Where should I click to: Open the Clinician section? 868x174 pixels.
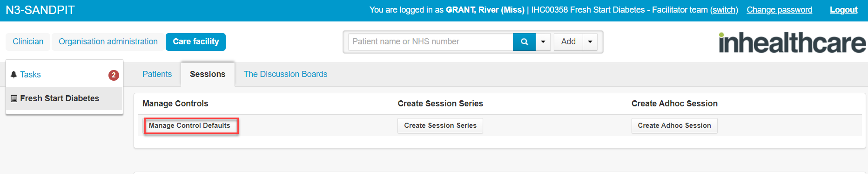(x=28, y=42)
